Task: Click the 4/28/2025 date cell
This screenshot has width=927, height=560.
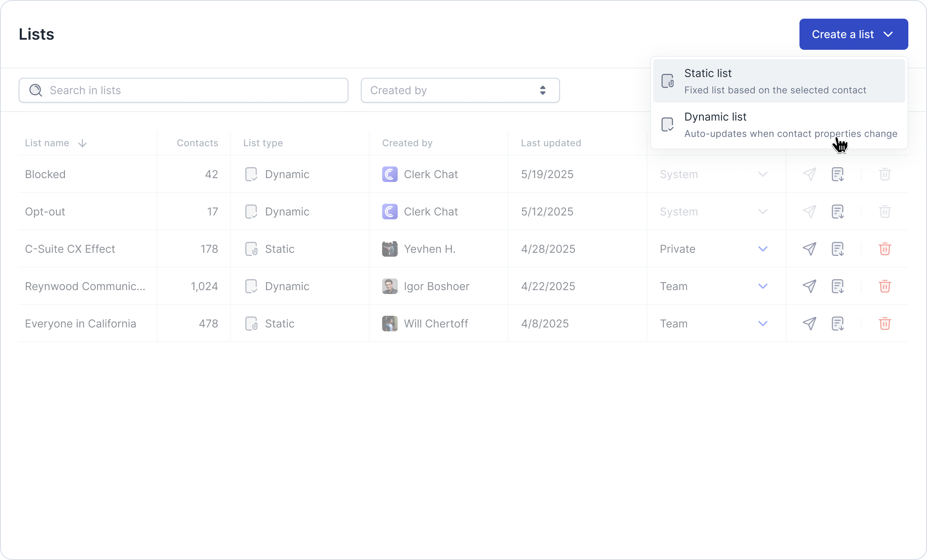Action: (548, 249)
